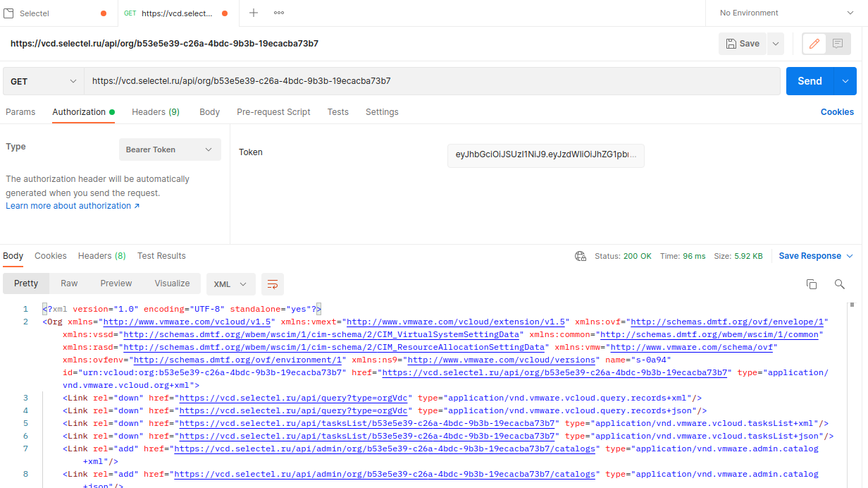Toggle the line wrap icon in response toolbar
This screenshot has height=488, width=868.
click(273, 283)
